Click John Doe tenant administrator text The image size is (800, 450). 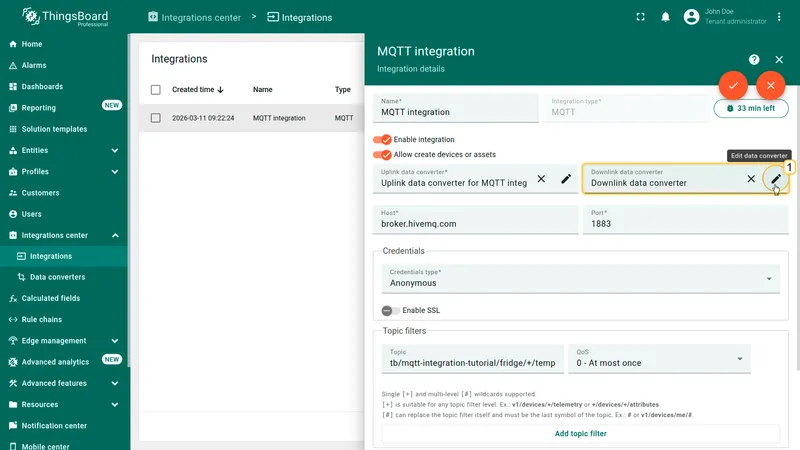[x=736, y=17]
